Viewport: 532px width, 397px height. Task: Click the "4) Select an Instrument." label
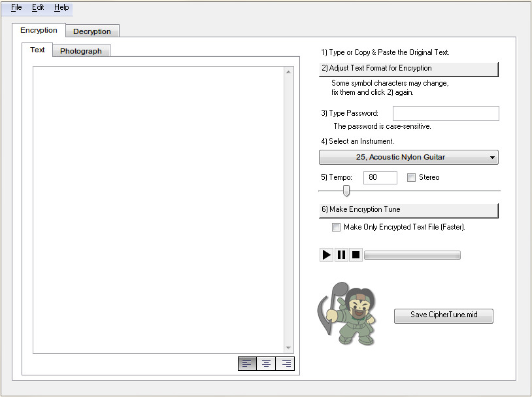pos(357,141)
